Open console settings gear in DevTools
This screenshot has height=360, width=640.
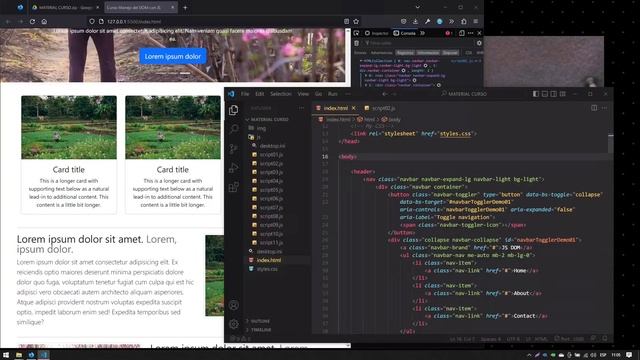pos(479,43)
